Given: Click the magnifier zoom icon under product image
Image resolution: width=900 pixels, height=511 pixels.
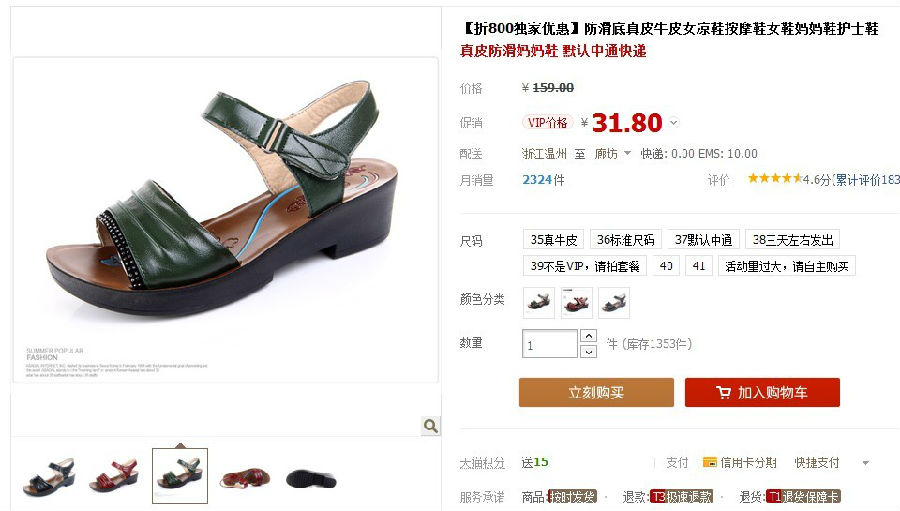Looking at the screenshot, I should coord(430,425).
